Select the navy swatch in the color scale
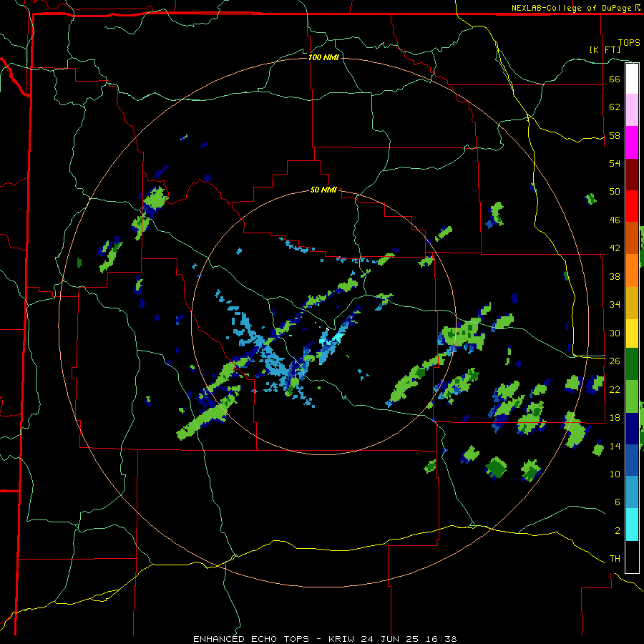The image size is (644, 644). click(x=632, y=429)
